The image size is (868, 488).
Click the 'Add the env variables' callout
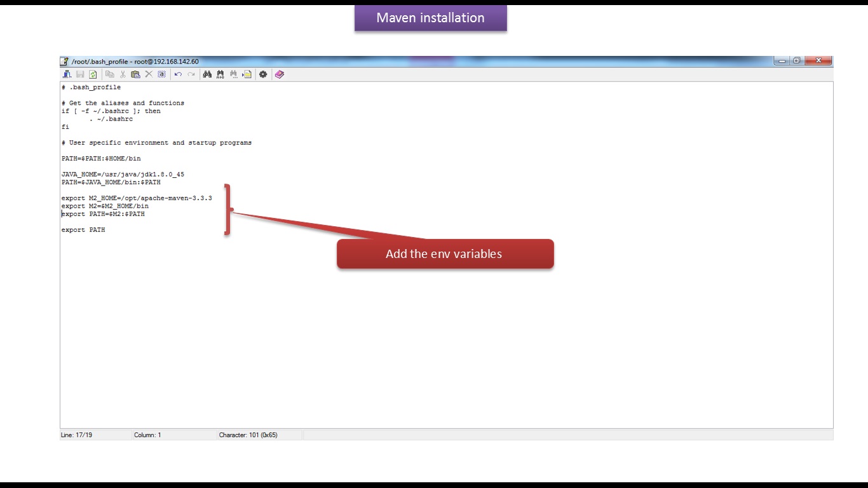tap(445, 254)
